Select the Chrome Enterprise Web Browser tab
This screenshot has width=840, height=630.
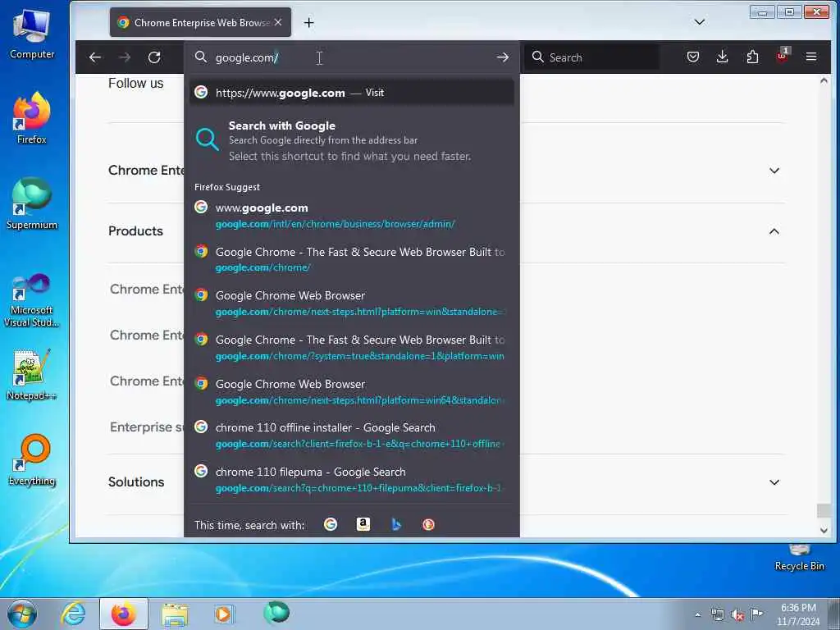(x=200, y=22)
